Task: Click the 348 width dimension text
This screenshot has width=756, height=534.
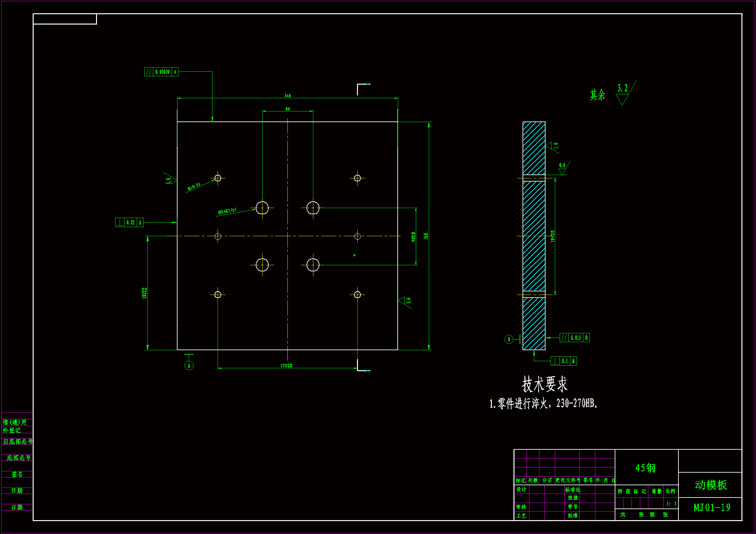Action: tap(287, 96)
